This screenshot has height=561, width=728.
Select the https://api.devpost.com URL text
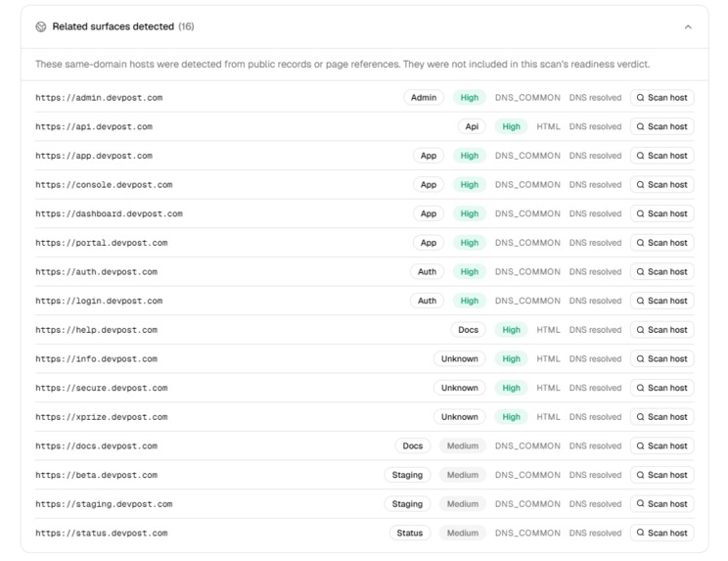pos(94,126)
